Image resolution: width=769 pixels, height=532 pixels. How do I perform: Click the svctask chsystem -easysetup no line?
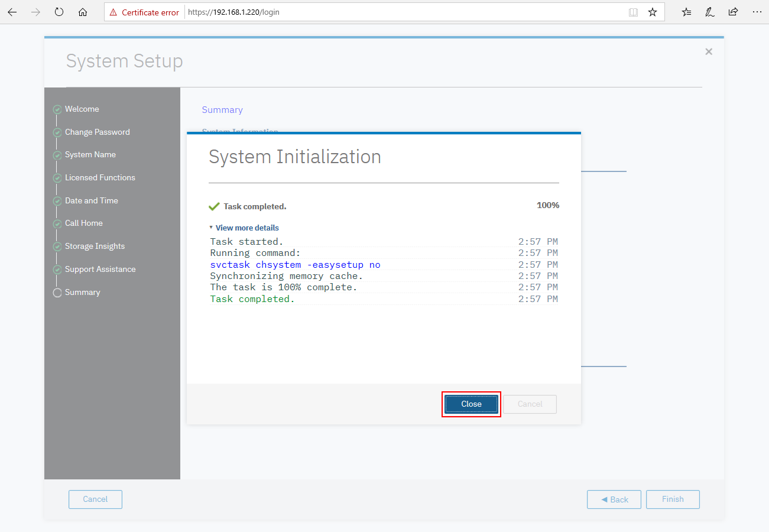296,265
